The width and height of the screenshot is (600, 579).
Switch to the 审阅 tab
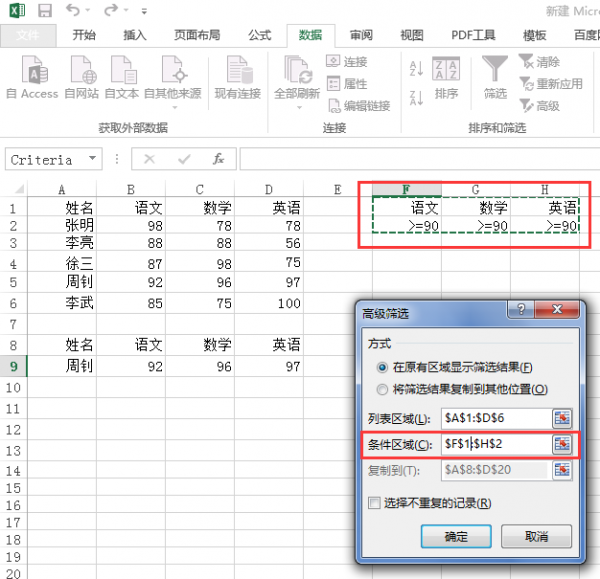tap(361, 35)
